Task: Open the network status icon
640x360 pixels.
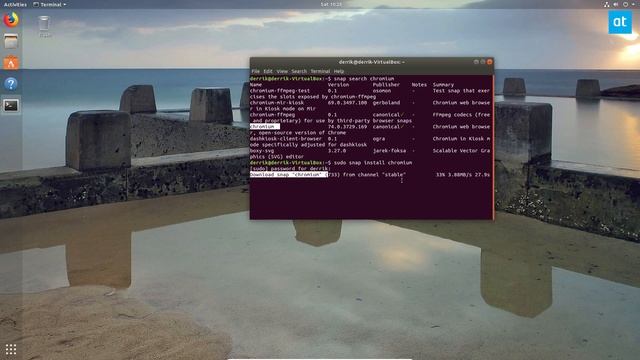Action: [x=607, y=4]
